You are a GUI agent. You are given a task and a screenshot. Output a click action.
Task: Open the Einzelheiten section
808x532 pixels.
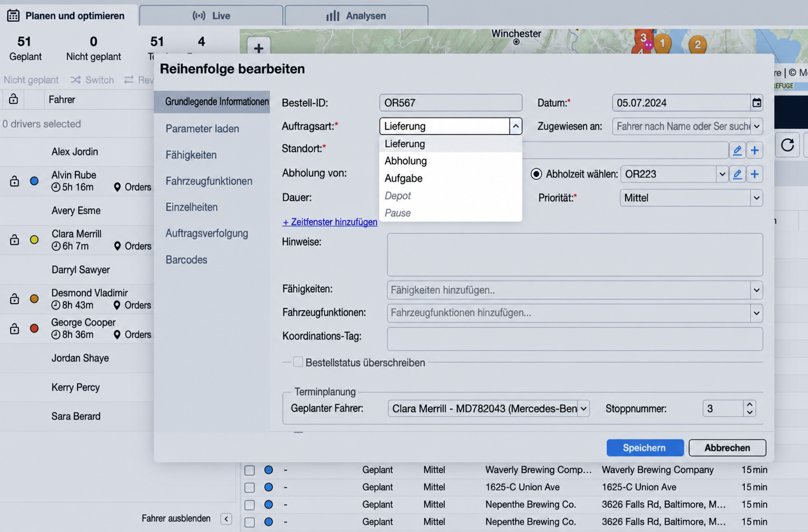(191, 207)
